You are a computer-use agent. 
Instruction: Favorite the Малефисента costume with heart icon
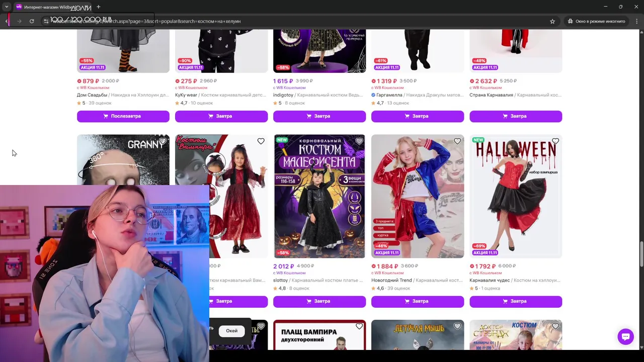point(359,141)
